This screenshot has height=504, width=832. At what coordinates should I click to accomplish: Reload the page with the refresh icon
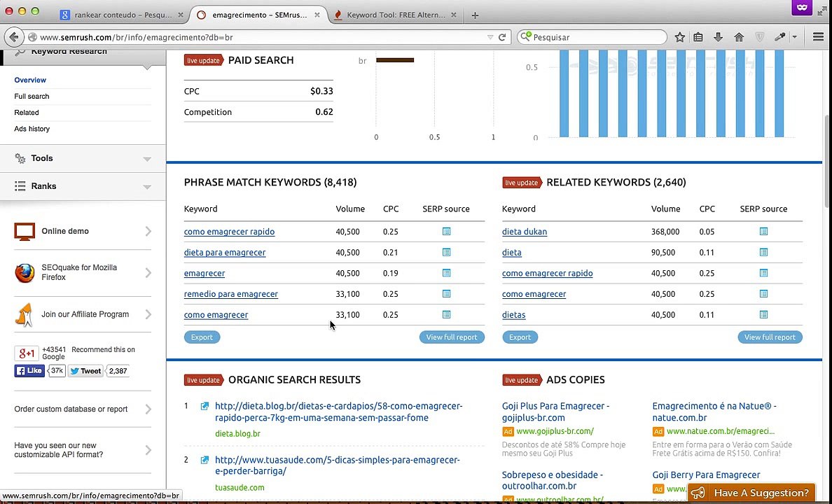coord(502,37)
